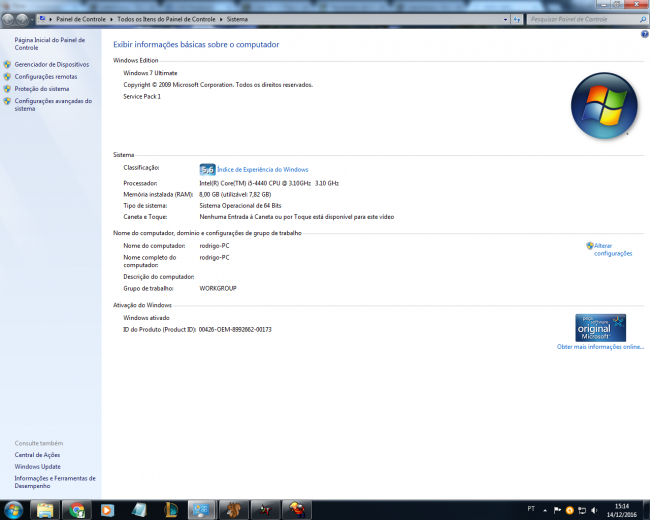650x520 pixels.
Task: Open Configurações remotas link
Action: point(46,77)
